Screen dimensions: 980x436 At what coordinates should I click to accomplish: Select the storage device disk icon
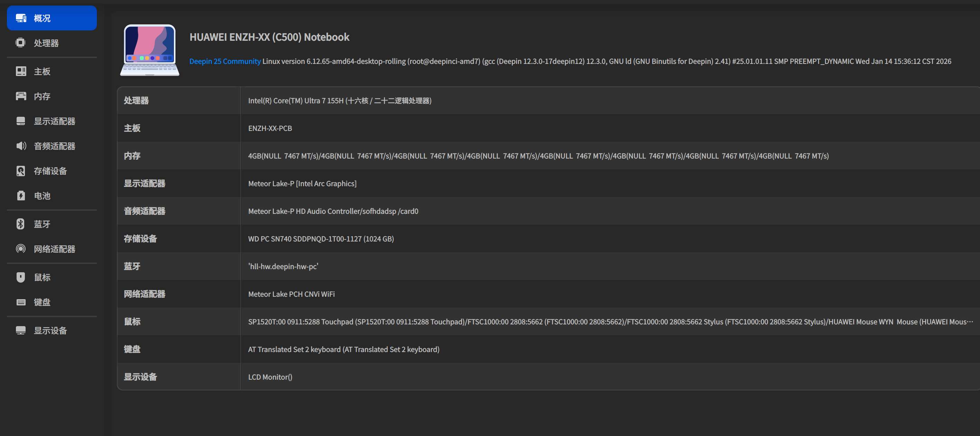coord(20,171)
